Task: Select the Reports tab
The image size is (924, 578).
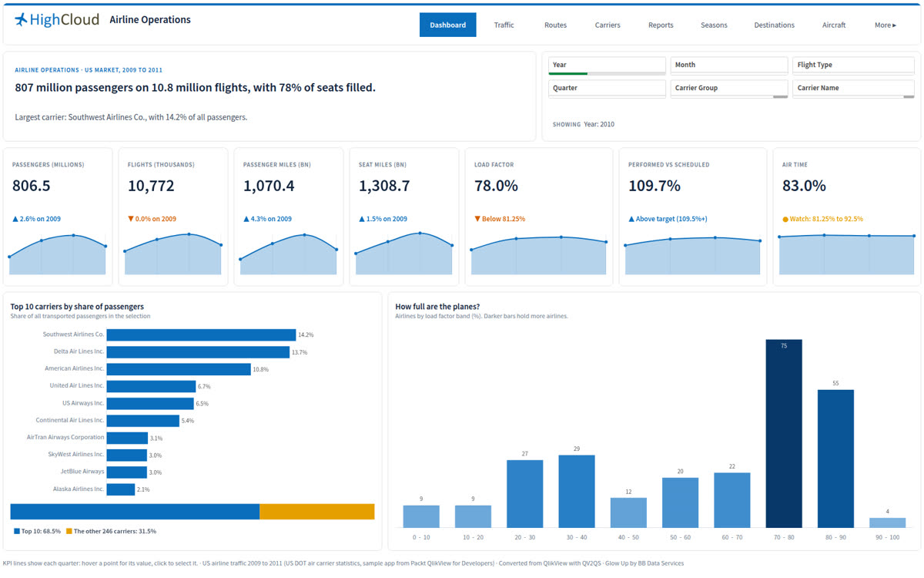Action: pos(661,25)
